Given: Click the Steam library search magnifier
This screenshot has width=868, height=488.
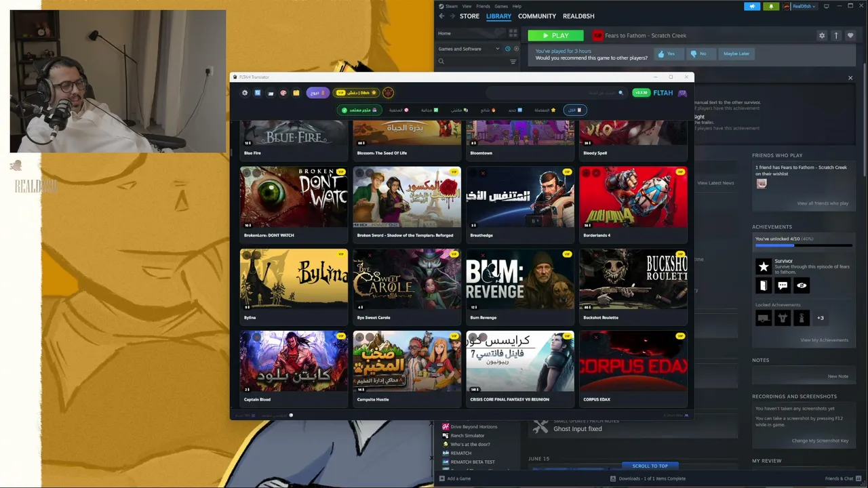Looking at the screenshot, I should point(441,62).
